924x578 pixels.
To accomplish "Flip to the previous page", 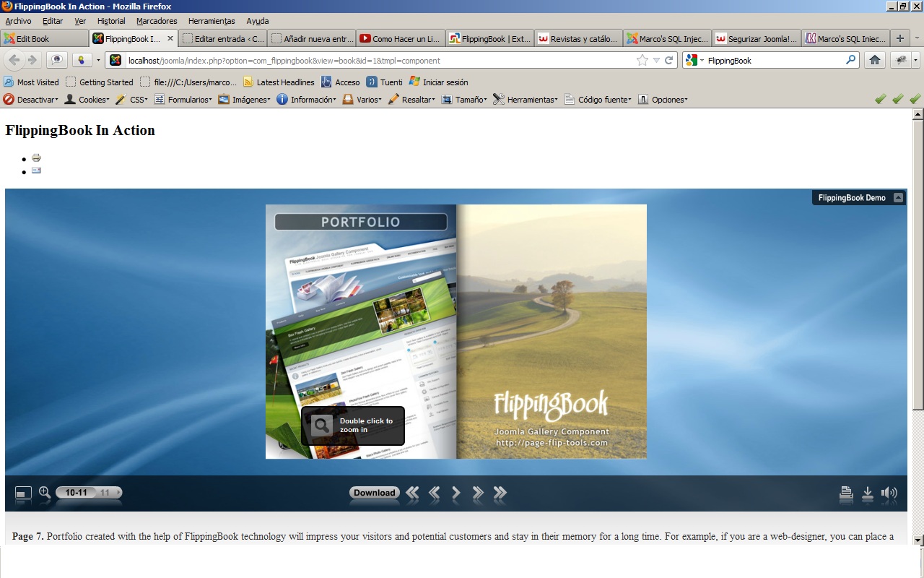I will (x=434, y=493).
